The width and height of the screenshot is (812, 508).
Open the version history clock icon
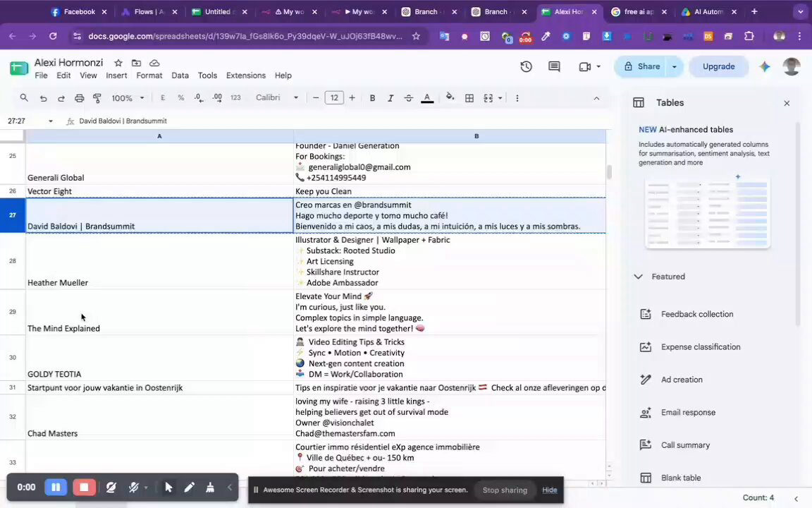[526, 66]
